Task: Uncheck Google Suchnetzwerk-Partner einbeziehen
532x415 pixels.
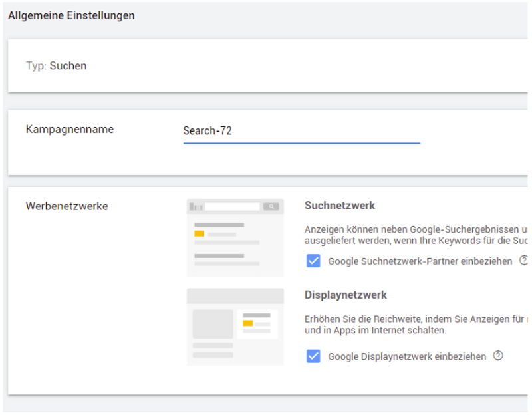Action: [313, 261]
